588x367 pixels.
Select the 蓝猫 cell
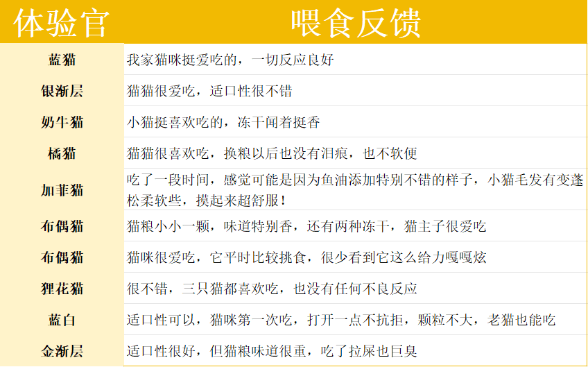[x=62, y=60]
